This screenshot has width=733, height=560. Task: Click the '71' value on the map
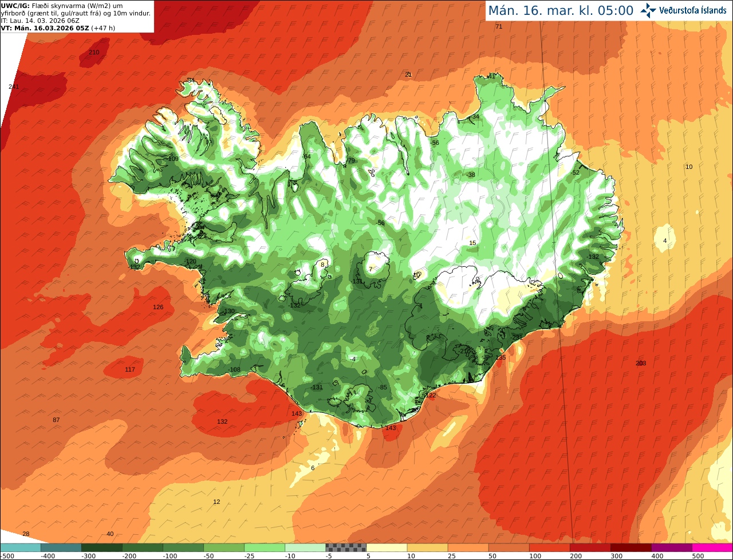click(499, 26)
